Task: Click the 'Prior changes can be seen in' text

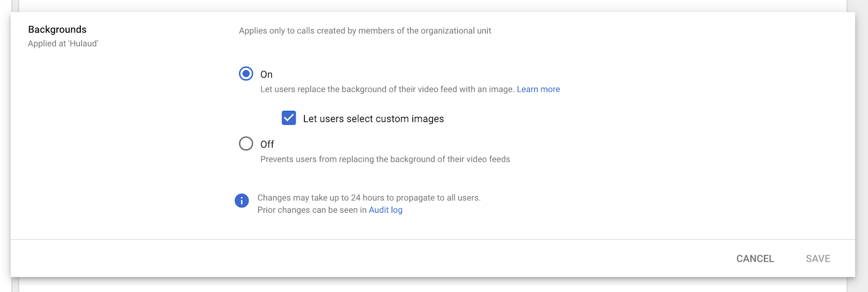Action: pyautogui.click(x=312, y=210)
